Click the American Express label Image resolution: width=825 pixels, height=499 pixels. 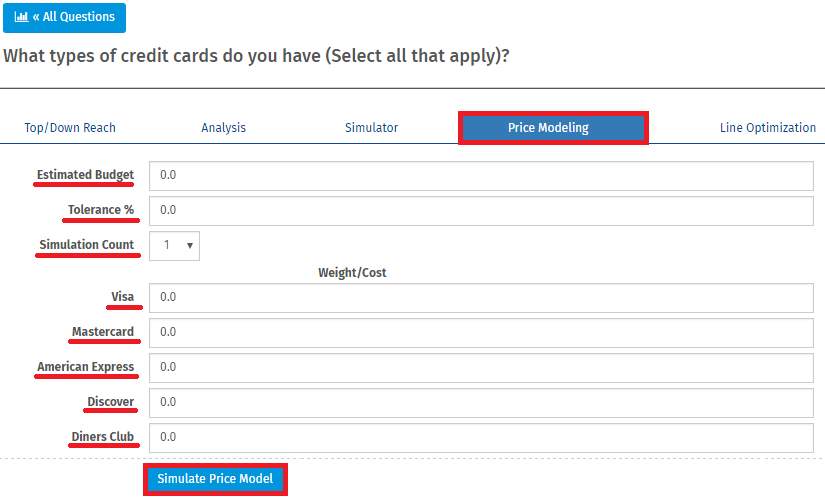[85, 367]
